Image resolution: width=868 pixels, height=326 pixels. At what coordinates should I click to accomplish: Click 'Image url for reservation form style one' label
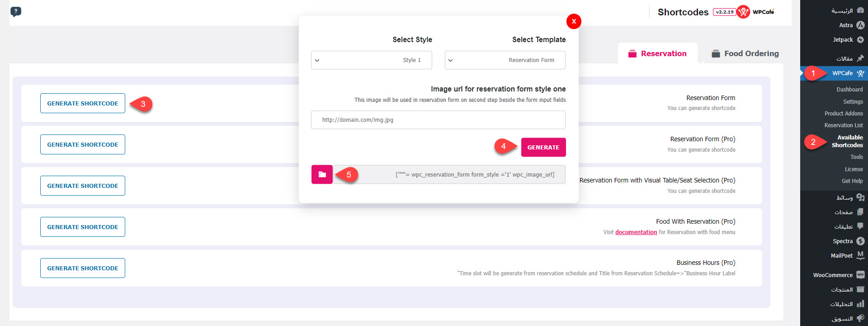(x=498, y=89)
